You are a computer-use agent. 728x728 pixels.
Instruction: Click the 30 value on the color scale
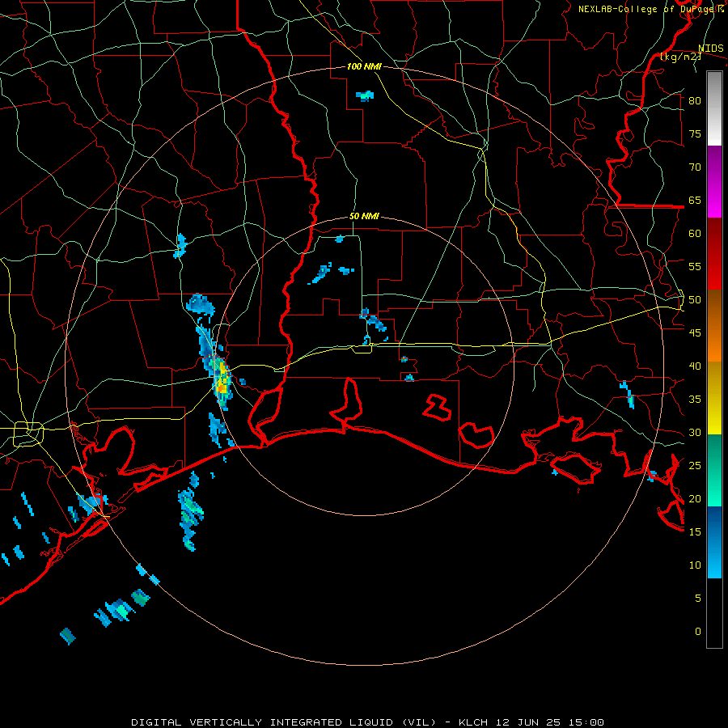point(695,432)
